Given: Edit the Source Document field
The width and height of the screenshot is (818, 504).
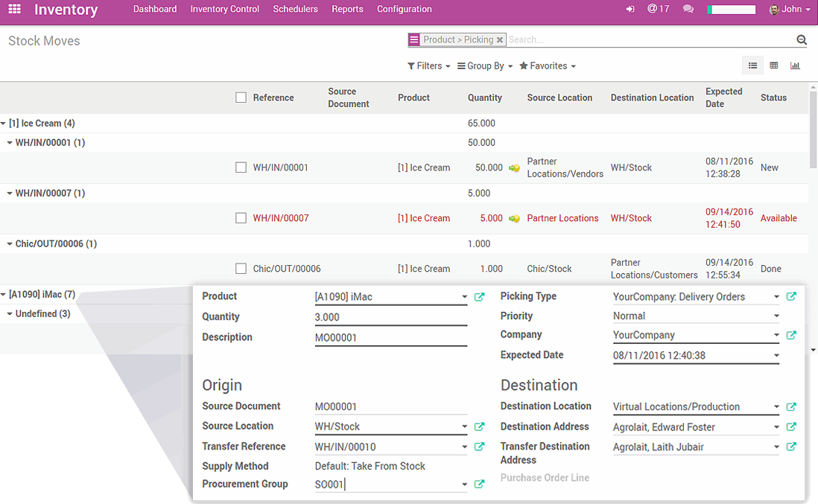Looking at the screenshot, I should point(390,406).
